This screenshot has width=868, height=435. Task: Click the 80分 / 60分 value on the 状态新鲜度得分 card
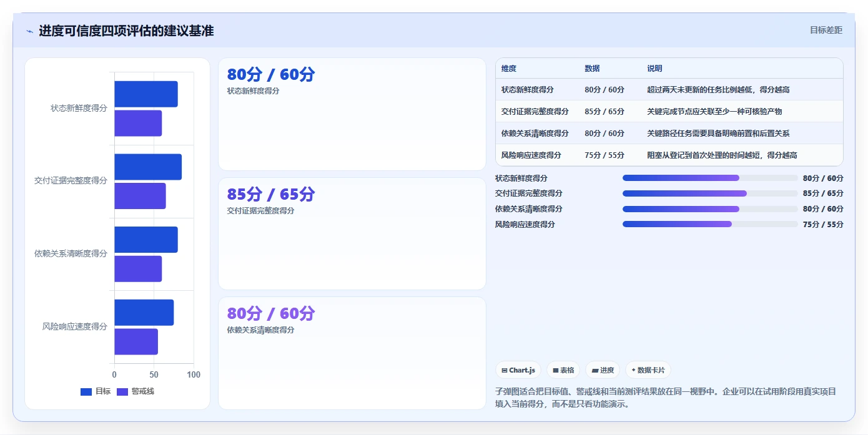(271, 75)
